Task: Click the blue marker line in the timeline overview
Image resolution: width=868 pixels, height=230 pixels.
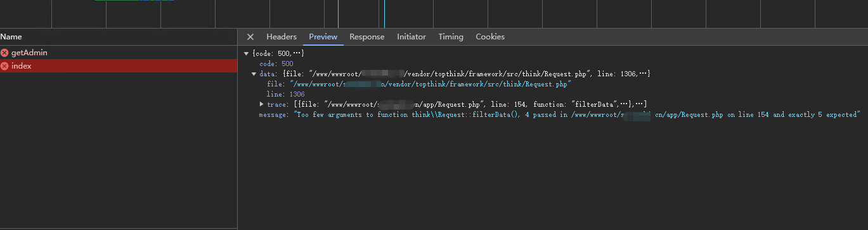Action: click(384, 14)
